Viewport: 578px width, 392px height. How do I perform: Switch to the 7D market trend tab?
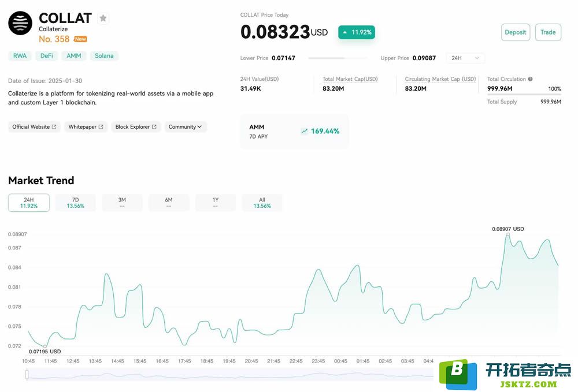(76, 203)
